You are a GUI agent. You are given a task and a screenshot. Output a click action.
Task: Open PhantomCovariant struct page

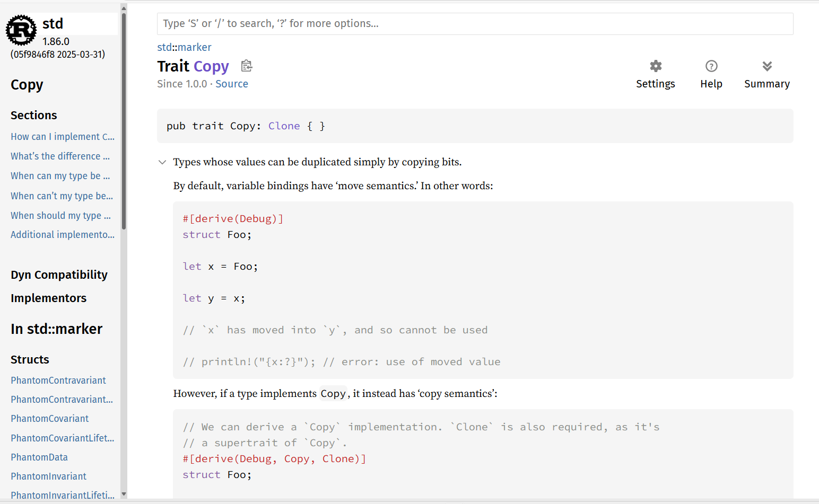pyautogui.click(x=50, y=419)
